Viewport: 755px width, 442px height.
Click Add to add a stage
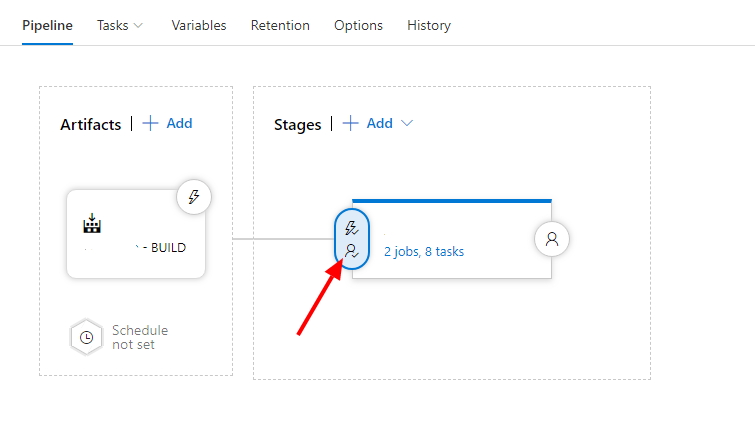click(380, 123)
